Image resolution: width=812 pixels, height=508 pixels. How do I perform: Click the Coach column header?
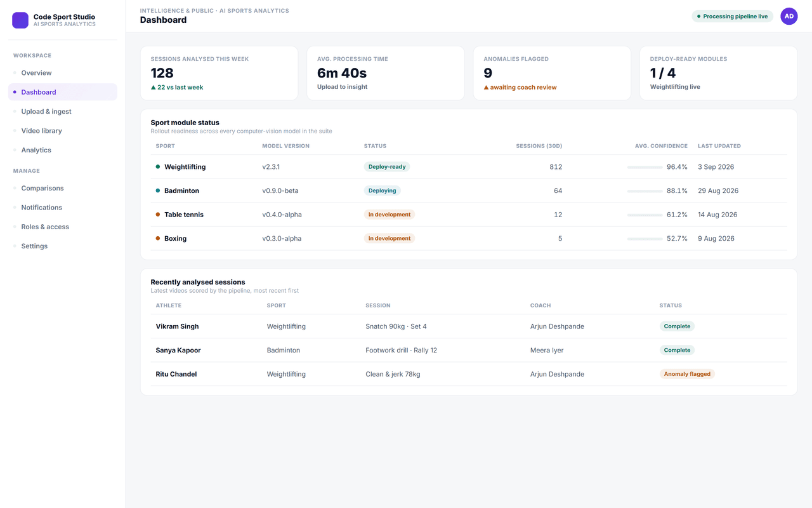pos(540,305)
